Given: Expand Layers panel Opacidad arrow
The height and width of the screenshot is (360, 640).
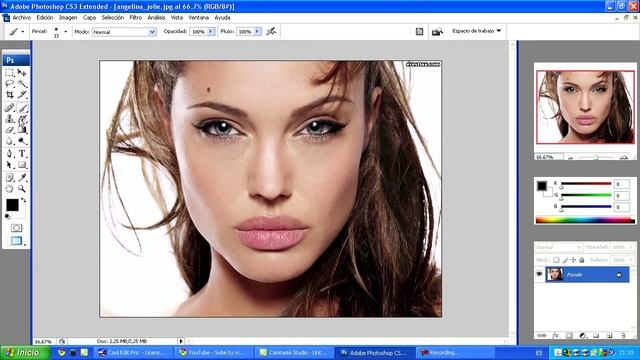Looking at the screenshot, I should point(631,247).
